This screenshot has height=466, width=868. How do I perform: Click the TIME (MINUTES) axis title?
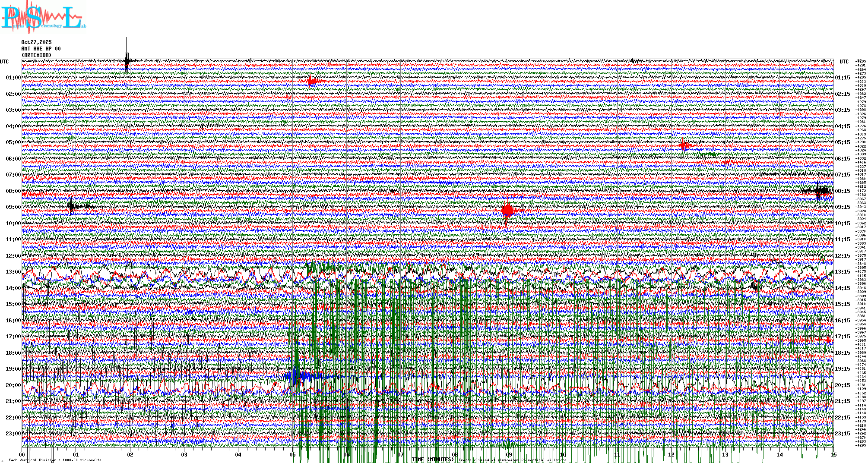coord(433,460)
